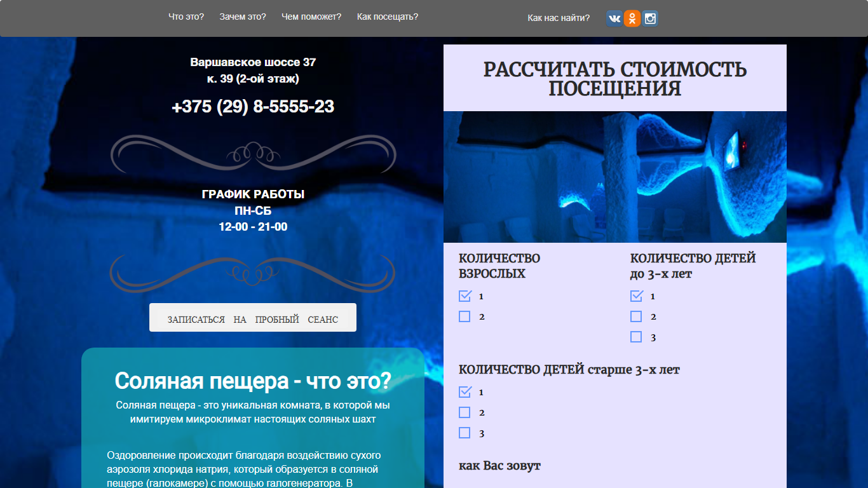Click "Рассчитать стоимость посещения" heading
Viewport: 868px width, 488px height.
tap(615, 79)
